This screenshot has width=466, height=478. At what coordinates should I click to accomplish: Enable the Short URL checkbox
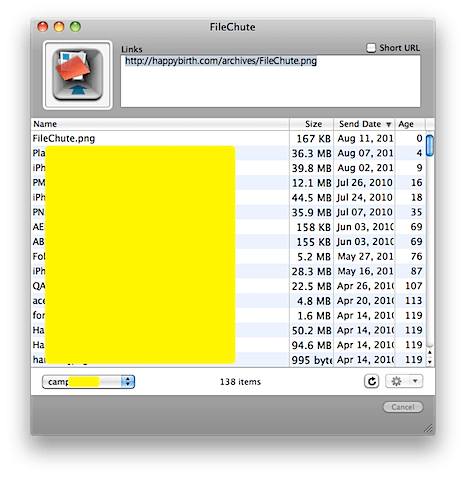coord(371,48)
